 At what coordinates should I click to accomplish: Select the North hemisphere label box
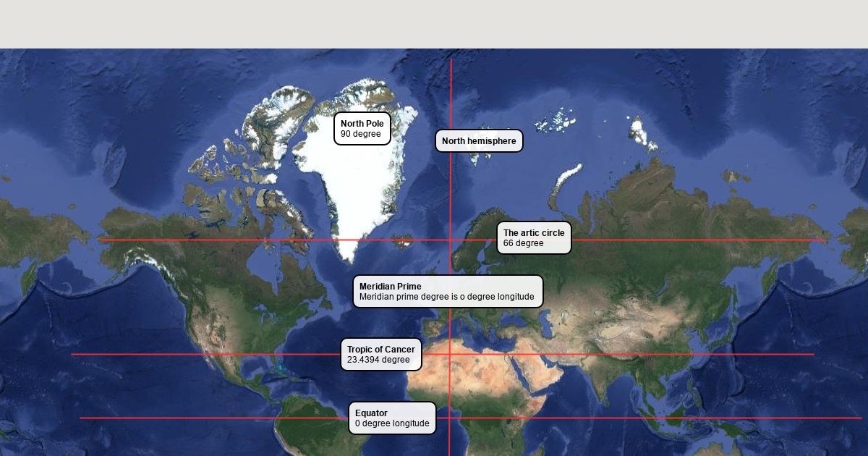478,141
